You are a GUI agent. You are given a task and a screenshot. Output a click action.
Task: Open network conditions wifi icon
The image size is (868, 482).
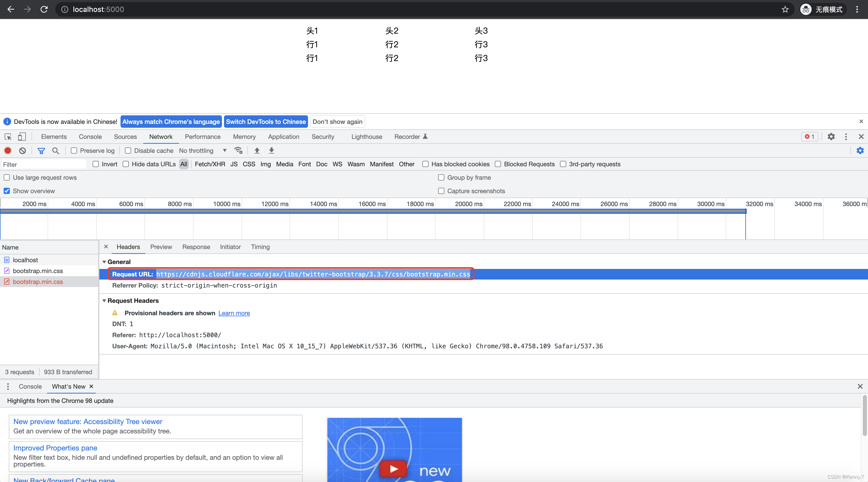click(x=238, y=150)
